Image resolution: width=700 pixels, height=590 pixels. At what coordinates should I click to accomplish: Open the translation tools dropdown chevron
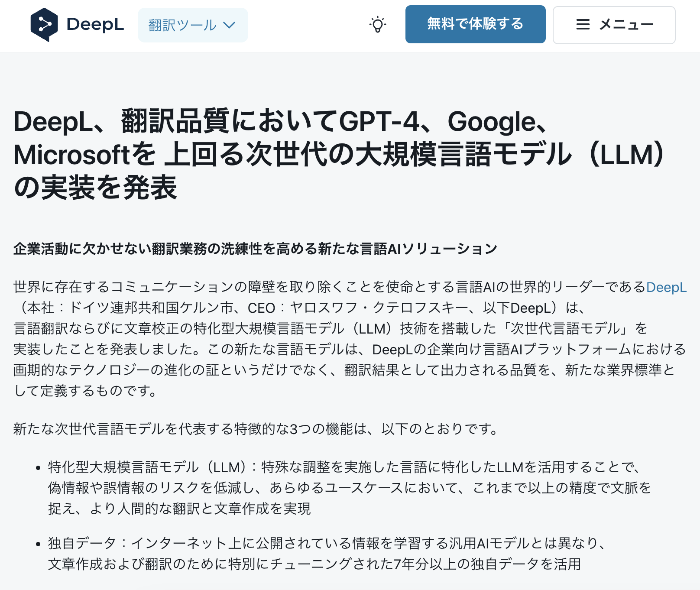coord(230,25)
